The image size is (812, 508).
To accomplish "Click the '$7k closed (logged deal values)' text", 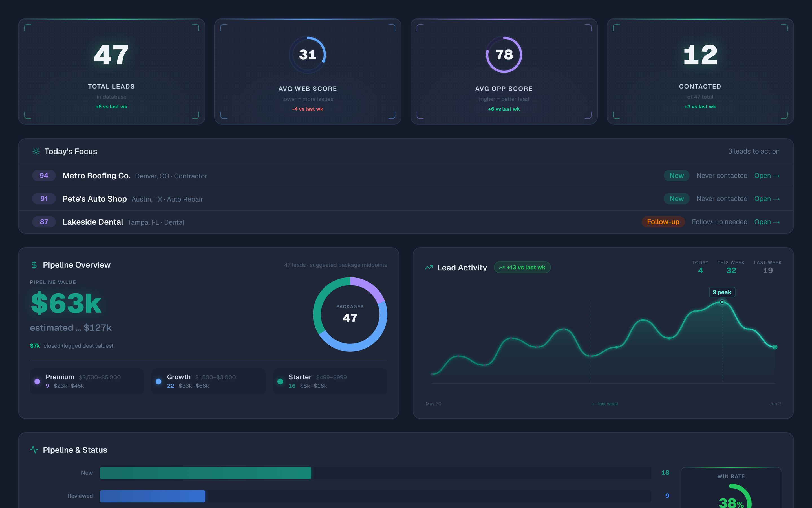I will tap(71, 346).
